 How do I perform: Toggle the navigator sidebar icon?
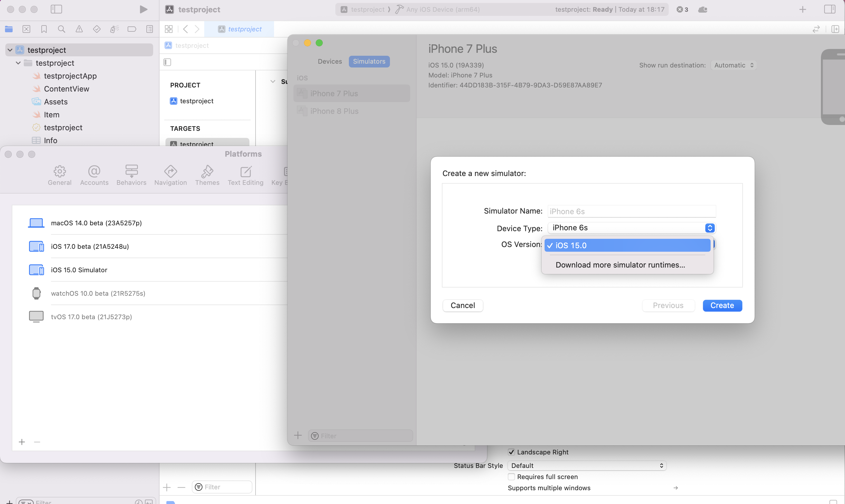coord(56,9)
